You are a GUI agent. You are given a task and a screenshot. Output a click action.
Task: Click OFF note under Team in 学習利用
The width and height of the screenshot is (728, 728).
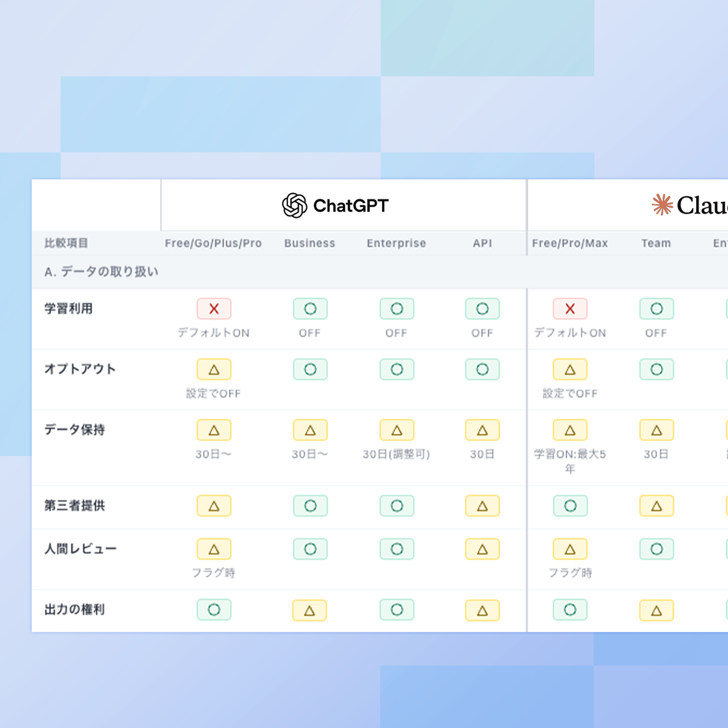pos(656,333)
